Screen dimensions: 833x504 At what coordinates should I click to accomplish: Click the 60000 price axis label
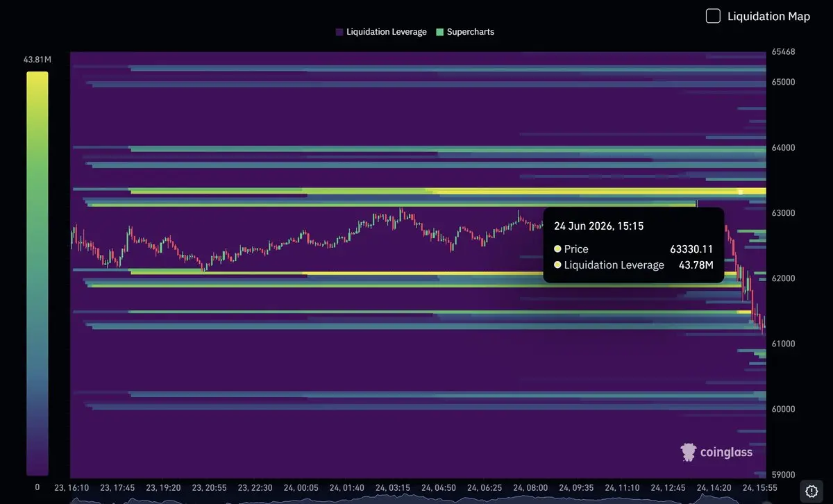point(783,409)
